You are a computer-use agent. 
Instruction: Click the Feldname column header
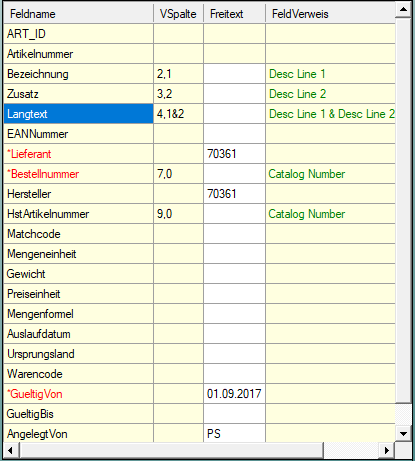pyautogui.click(x=78, y=14)
